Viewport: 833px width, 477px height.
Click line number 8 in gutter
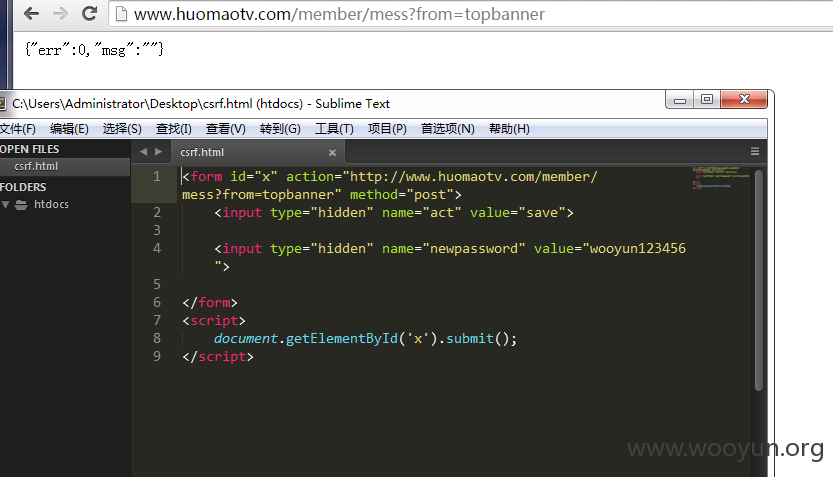[157, 338]
